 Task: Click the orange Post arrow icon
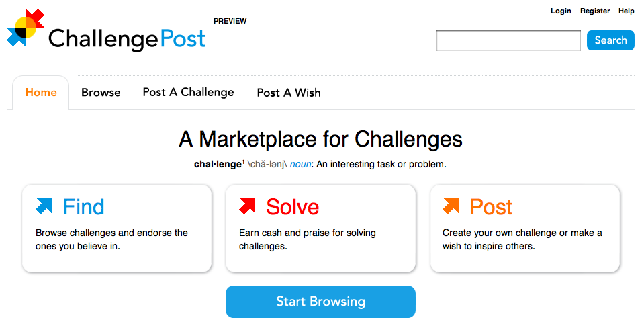click(451, 206)
